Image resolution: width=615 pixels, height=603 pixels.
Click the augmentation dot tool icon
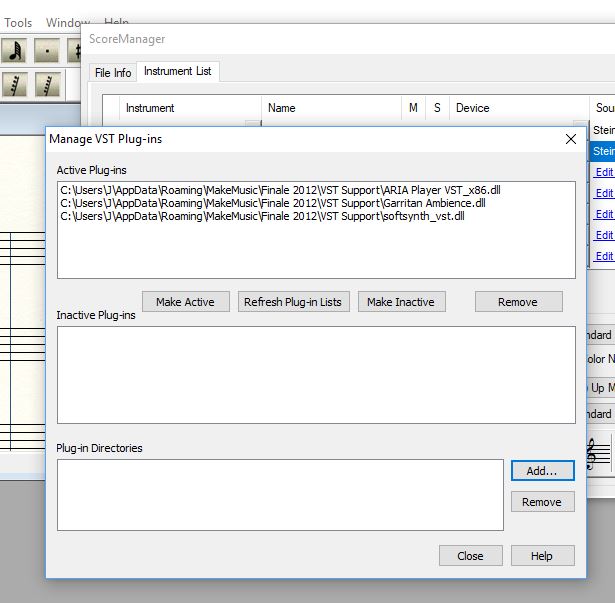[46, 51]
